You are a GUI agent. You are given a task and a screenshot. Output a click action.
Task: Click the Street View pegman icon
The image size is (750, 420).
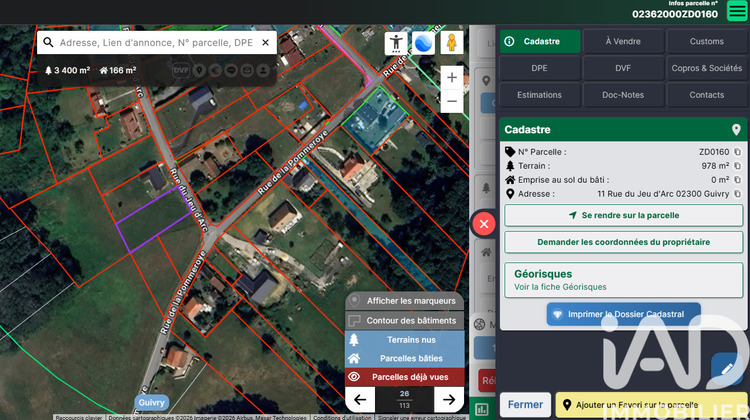click(451, 43)
